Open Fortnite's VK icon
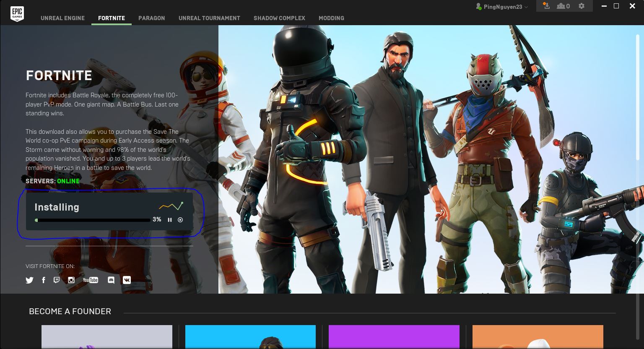644x349 pixels. (x=127, y=280)
